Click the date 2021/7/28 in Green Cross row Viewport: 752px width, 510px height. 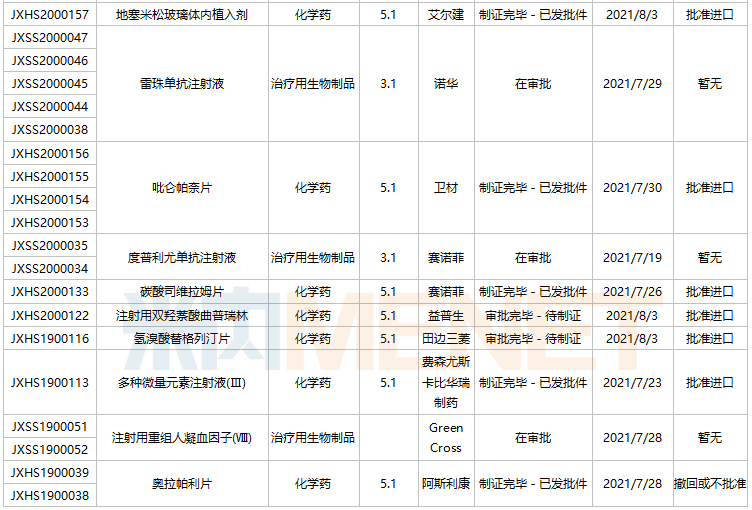coord(632,438)
